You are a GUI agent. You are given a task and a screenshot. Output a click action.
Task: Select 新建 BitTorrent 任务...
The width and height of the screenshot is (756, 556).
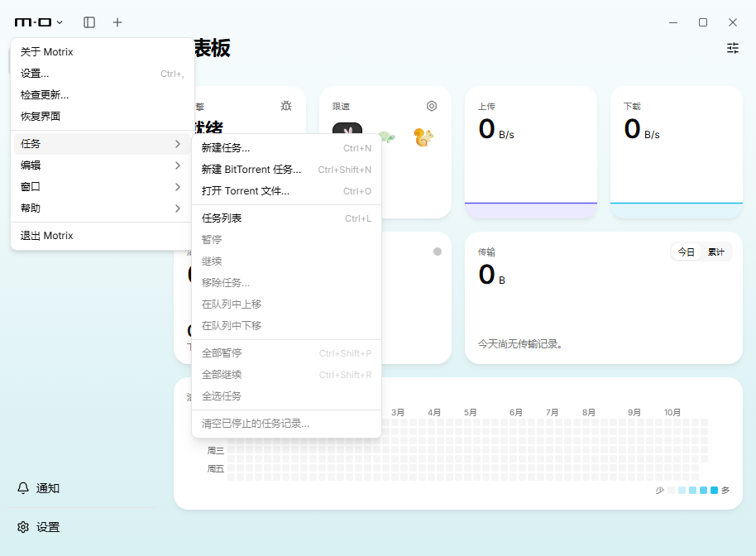(286, 170)
